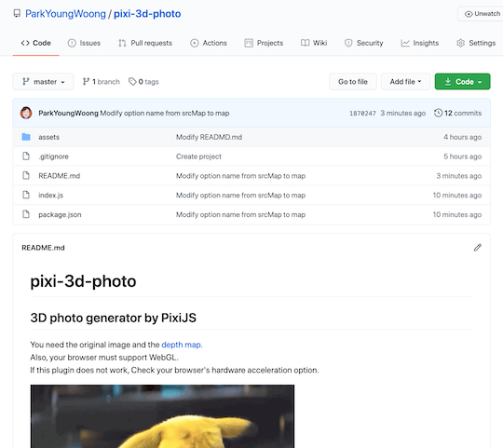Click the package.json file icon
The width and height of the screenshot is (503, 448).
pyautogui.click(x=26, y=214)
